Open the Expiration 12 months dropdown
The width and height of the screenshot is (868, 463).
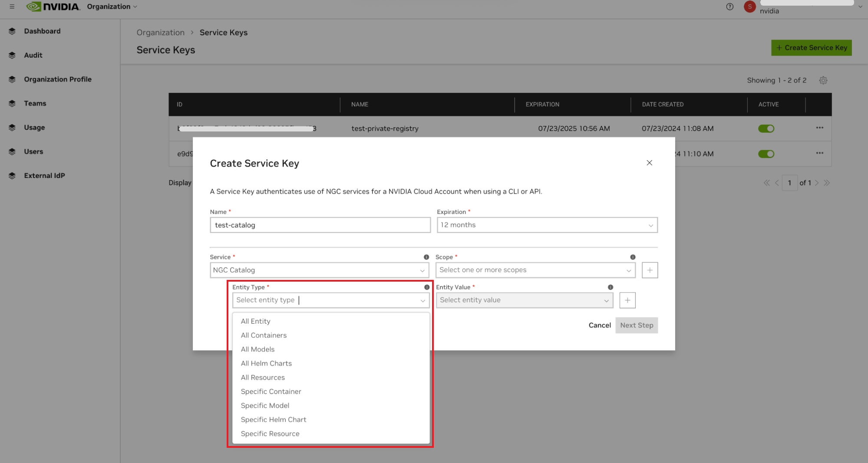pos(547,225)
